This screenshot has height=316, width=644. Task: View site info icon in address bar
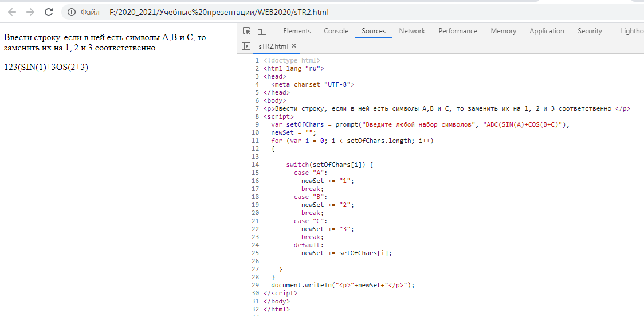(x=71, y=12)
